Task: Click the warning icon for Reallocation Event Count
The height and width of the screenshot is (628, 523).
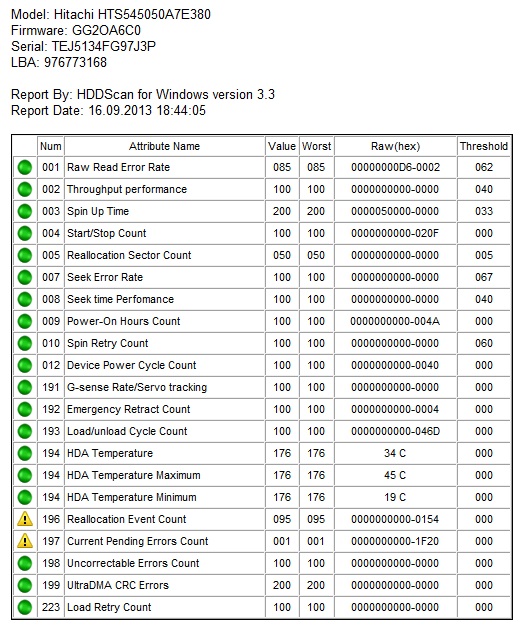Action: pyautogui.click(x=25, y=519)
